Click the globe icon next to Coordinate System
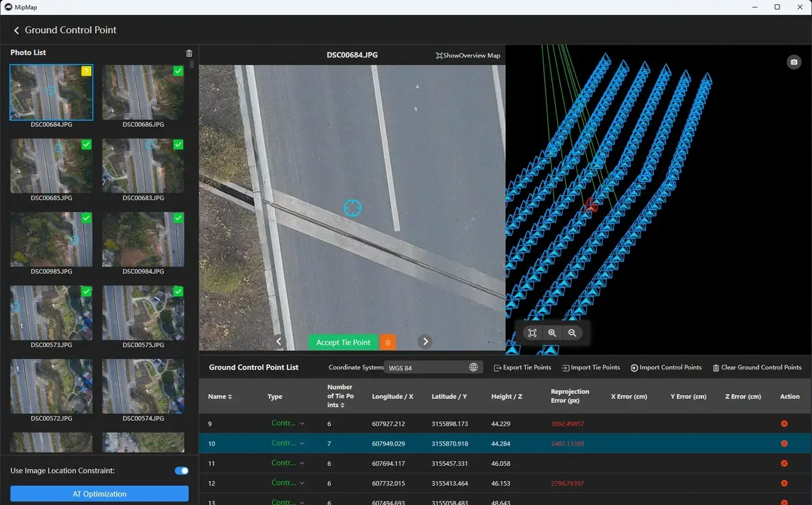Screen dimensions: 812x505 474,367
